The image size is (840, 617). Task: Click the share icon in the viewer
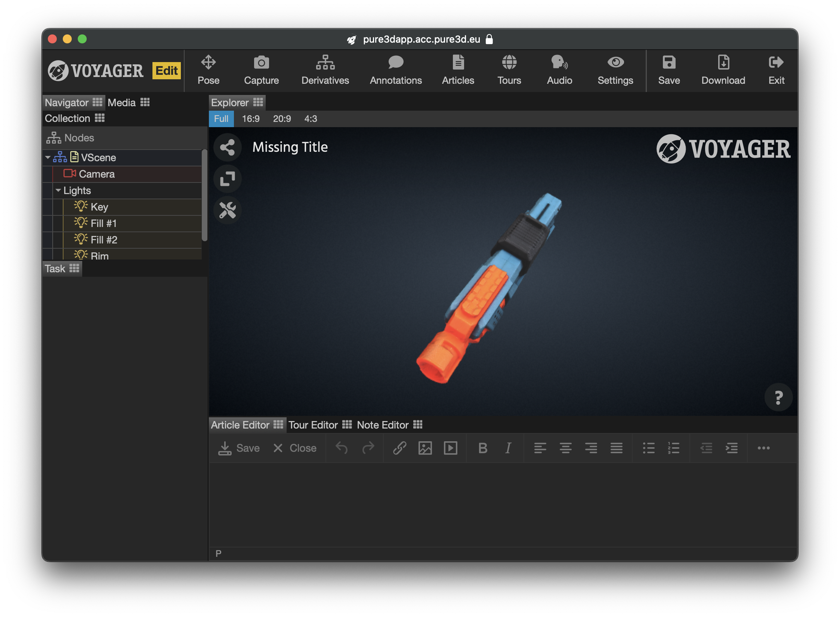[227, 147]
